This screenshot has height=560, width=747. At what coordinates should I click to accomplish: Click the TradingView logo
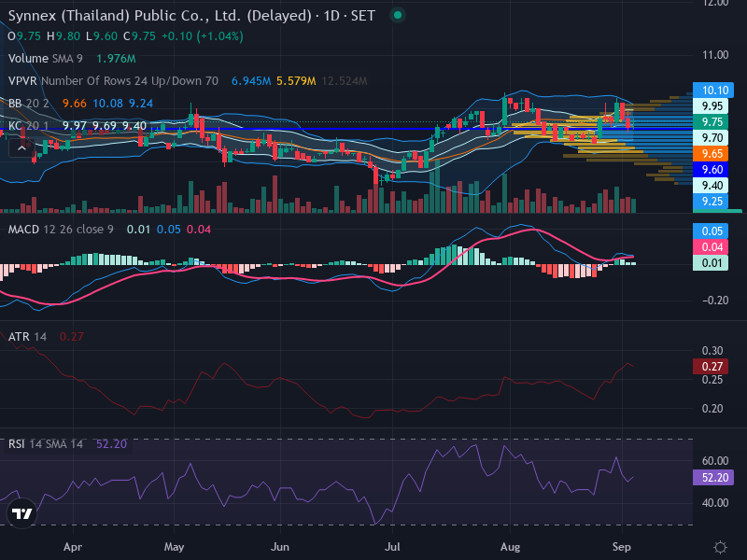click(21, 513)
